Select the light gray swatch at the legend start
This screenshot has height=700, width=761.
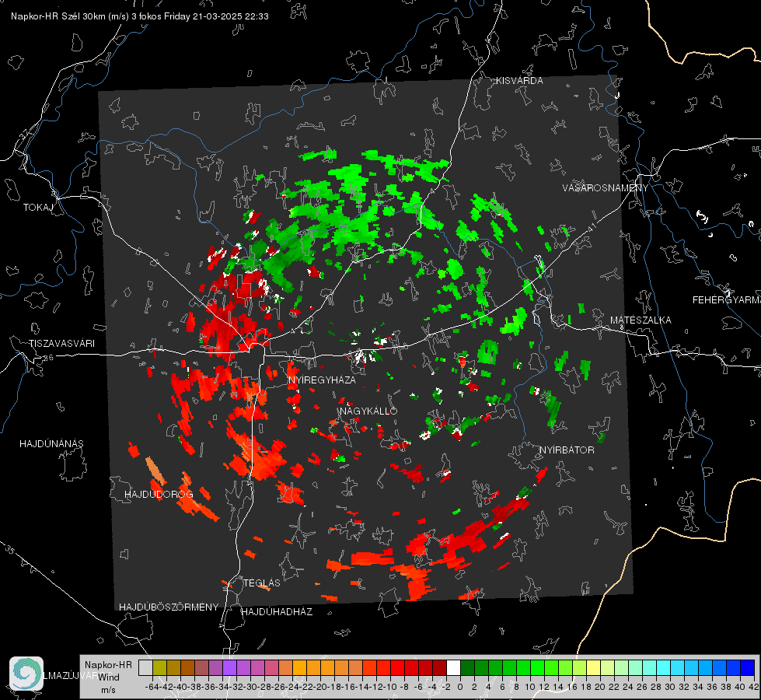click(145, 667)
